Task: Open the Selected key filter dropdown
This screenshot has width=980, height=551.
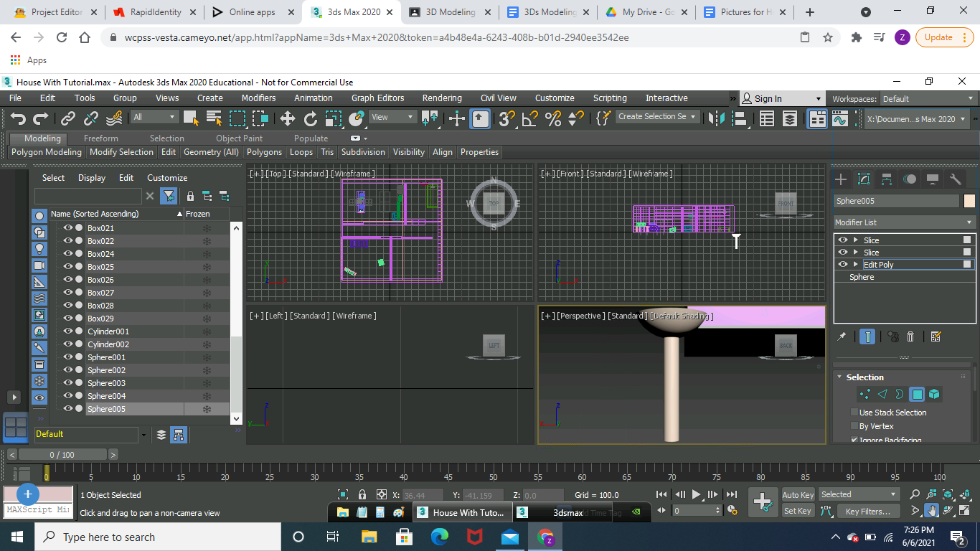Action: (x=859, y=494)
